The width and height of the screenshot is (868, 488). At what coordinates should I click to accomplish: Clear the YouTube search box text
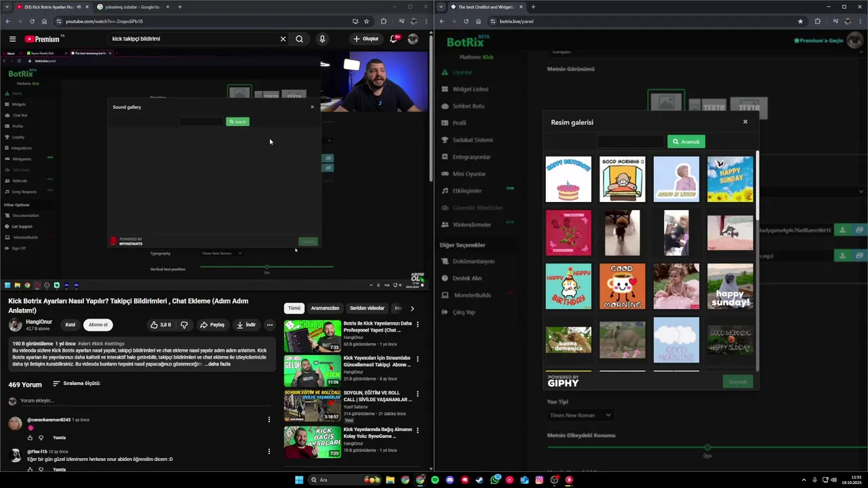click(283, 39)
